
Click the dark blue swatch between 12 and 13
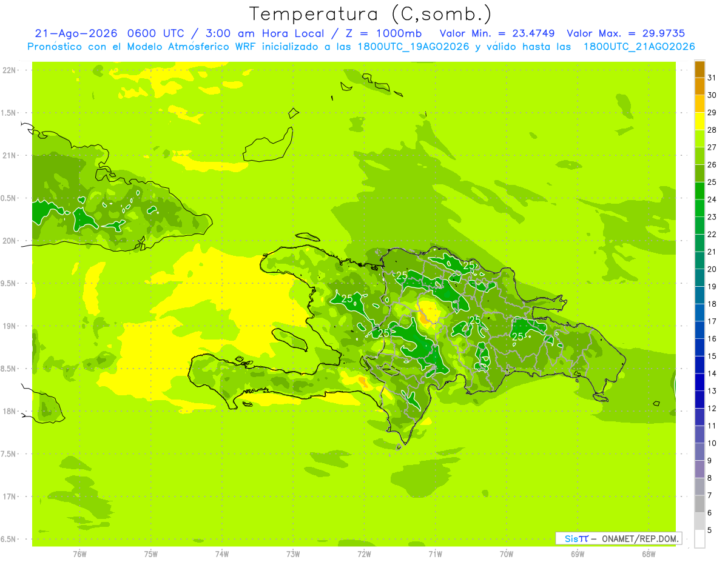click(x=699, y=400)
